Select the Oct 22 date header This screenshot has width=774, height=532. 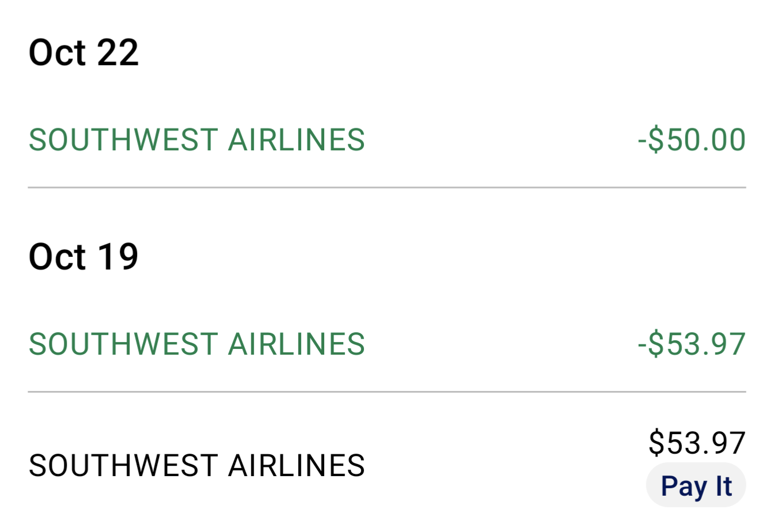tap(84, 52)
